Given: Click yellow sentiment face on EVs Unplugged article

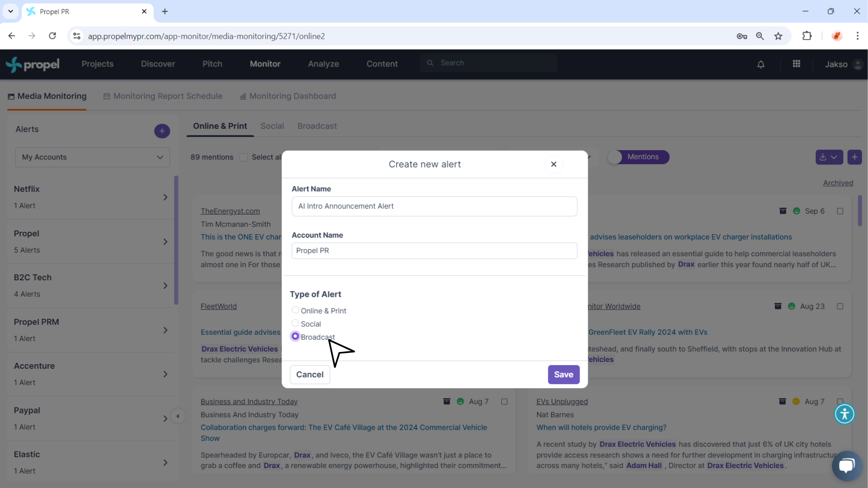Looking at the screenshot, I should click(796, 401).
